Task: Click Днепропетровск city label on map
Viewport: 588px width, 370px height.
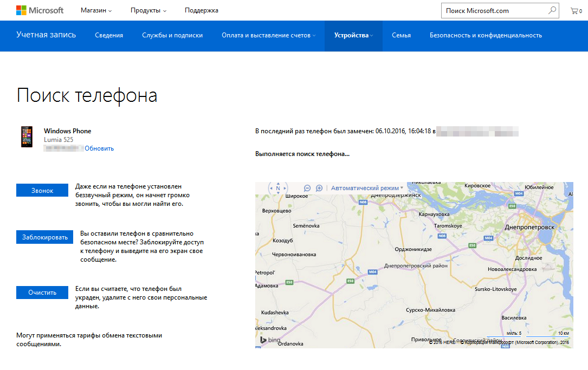Action: 529,227
